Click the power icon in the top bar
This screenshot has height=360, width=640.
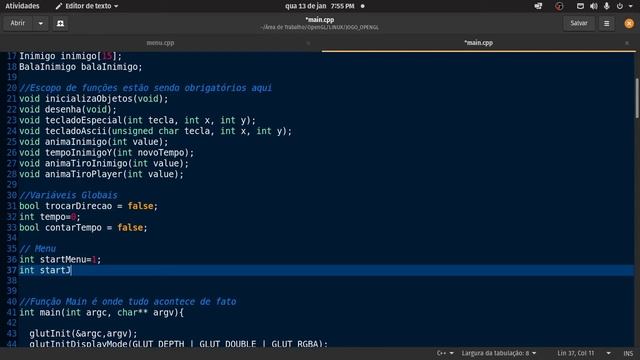(620, 6)
